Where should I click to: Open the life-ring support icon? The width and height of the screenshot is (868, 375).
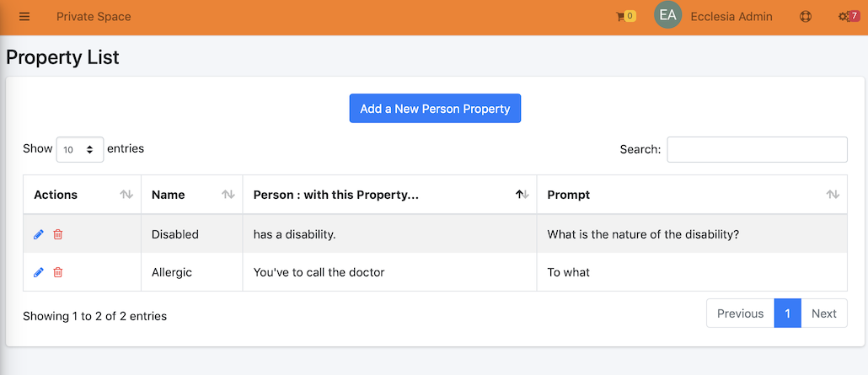tap(805, 17)
